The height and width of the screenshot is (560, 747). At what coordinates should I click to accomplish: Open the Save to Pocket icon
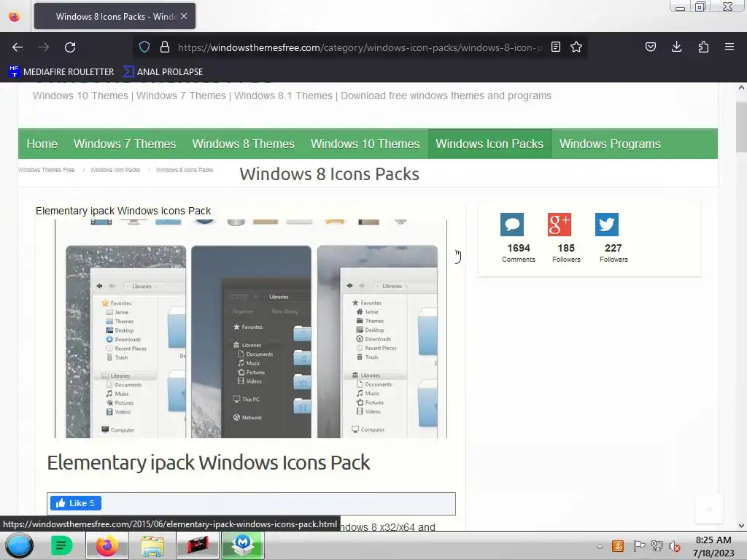click(x=650, y=47)
